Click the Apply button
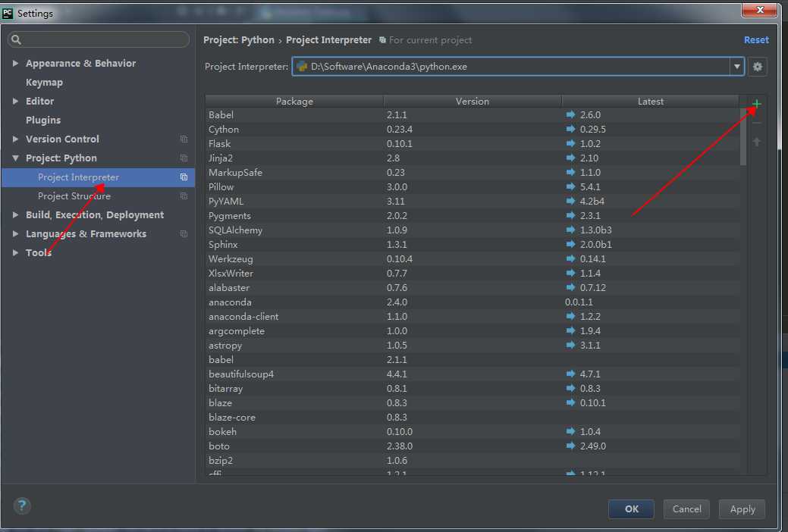 tap(742, 509)
